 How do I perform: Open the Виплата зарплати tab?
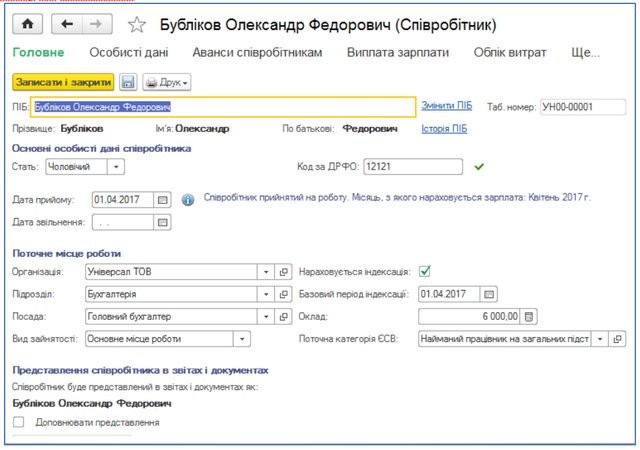coord(397,52)
